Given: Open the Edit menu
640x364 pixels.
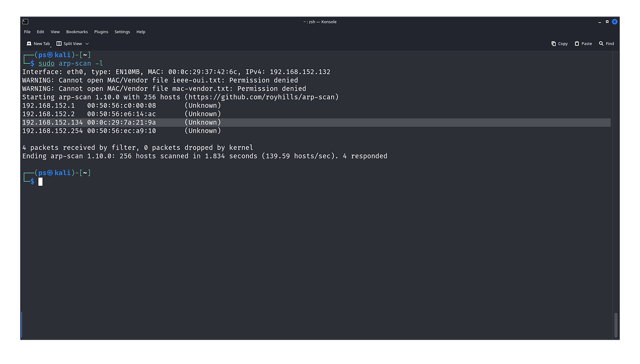Looking at the screenshot, I should point(41,31).
